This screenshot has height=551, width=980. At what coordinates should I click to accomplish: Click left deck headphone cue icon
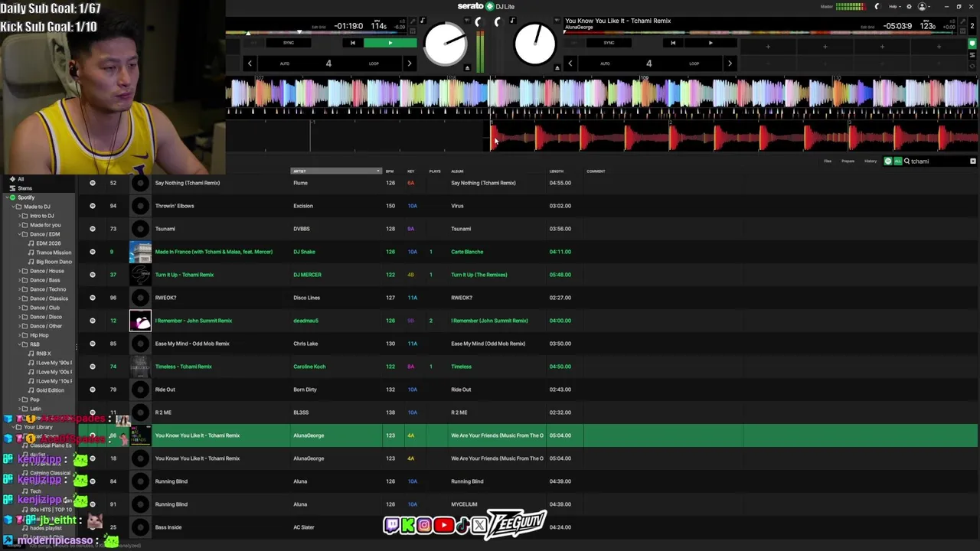tap(477, 21)
